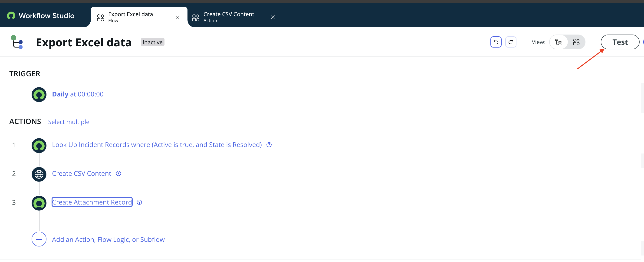Switch to diagram view toggle
Viewport: 644px width, 262px height.
point(576,42)
